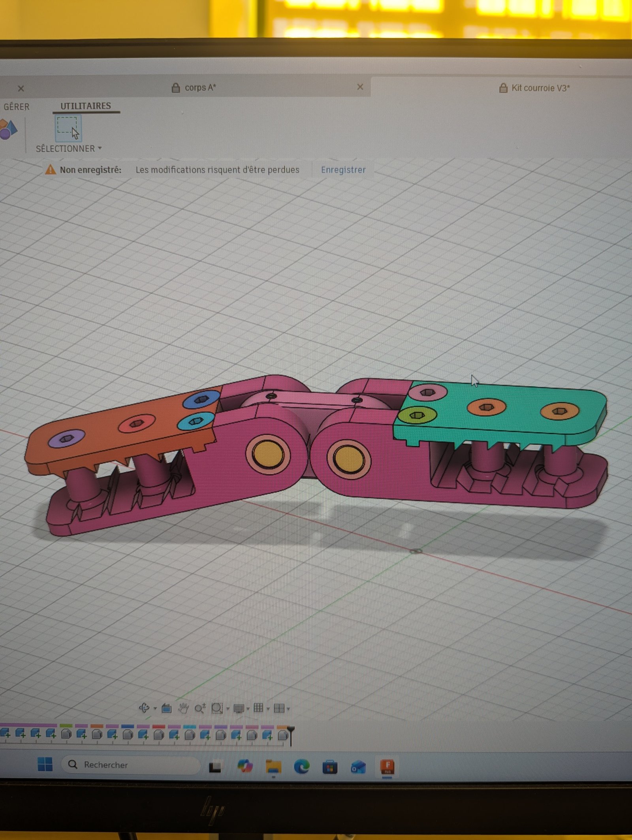Image resolution: width=632 pixels, height=840 pixels.
Task: Select the last timeline feature beside the marker
Action: tap(282, 735)
